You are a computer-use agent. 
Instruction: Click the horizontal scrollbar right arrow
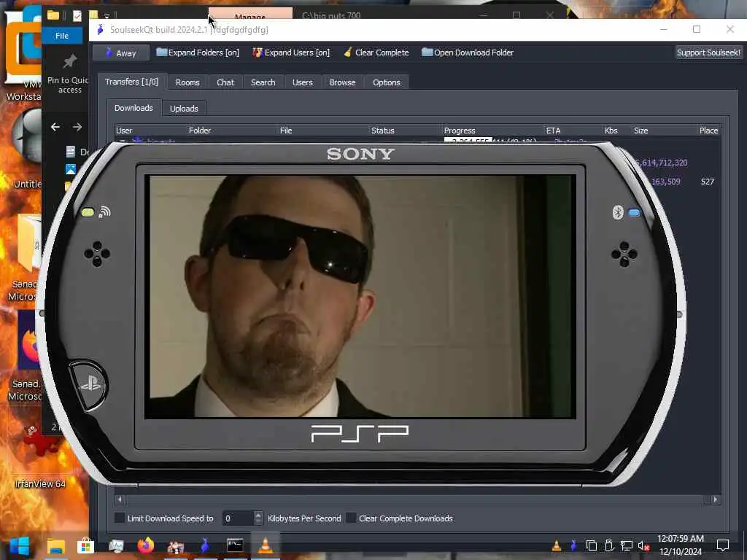715,499
